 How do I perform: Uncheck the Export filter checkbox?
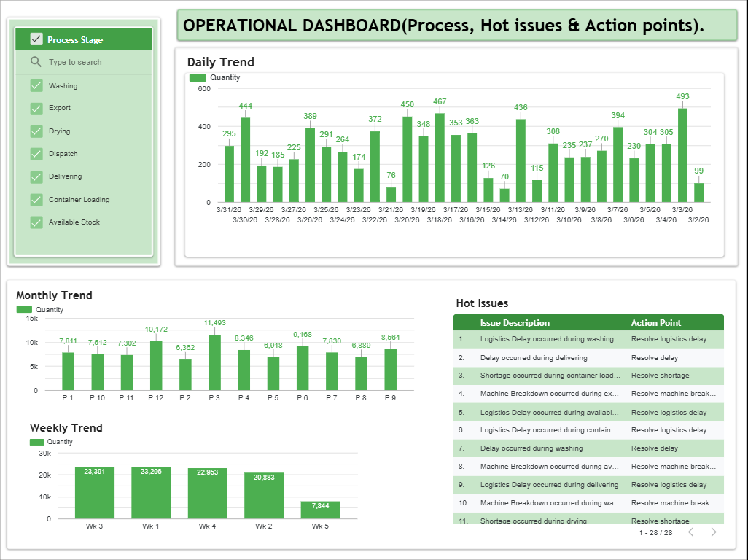coord(36,108)
